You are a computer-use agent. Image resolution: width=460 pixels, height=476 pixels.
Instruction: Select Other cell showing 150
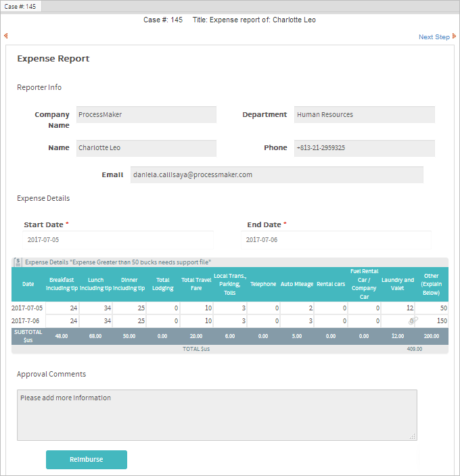tap(432, 321)
